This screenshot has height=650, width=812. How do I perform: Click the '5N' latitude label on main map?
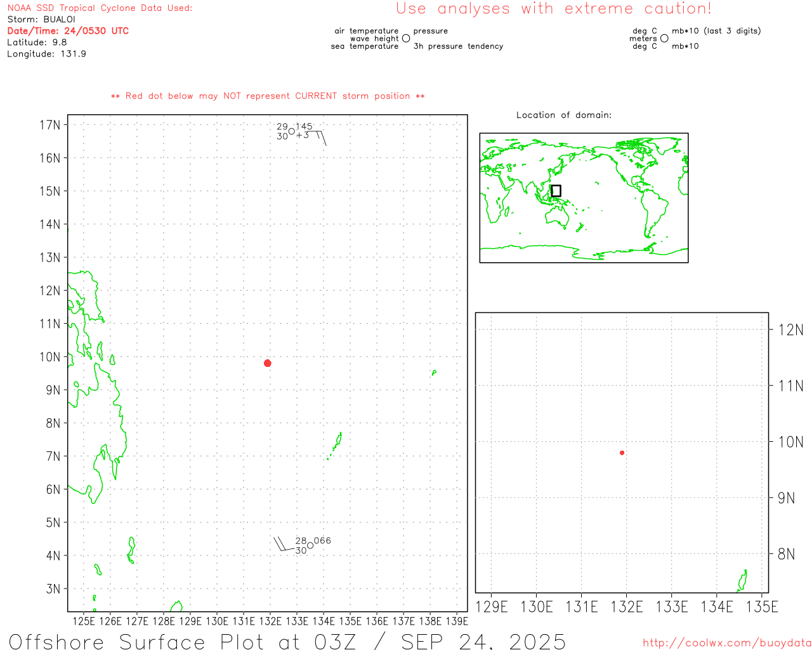point(53,522)
